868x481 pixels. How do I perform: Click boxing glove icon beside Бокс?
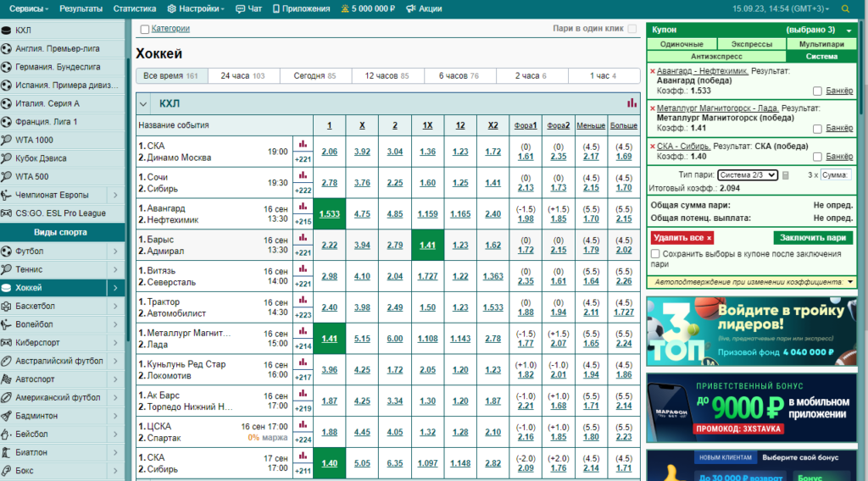(x=6, y=471)
